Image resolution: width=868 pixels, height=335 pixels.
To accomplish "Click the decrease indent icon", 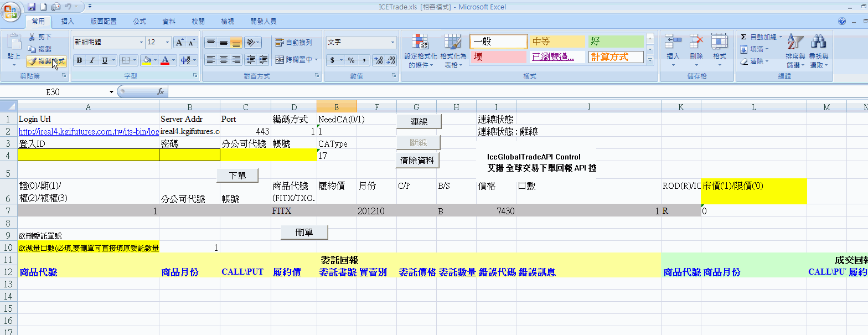I will [251, 60].
